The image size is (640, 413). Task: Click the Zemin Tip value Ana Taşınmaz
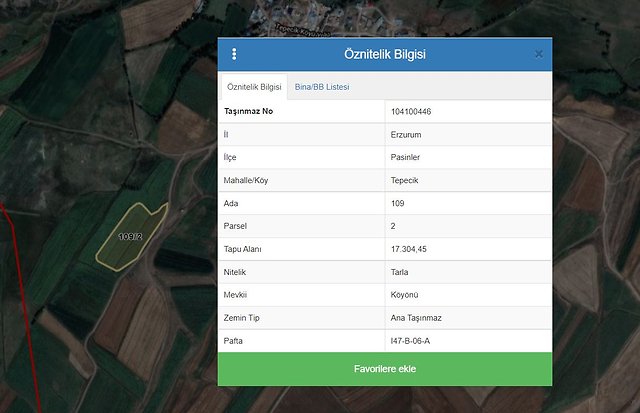coord(416,318)
